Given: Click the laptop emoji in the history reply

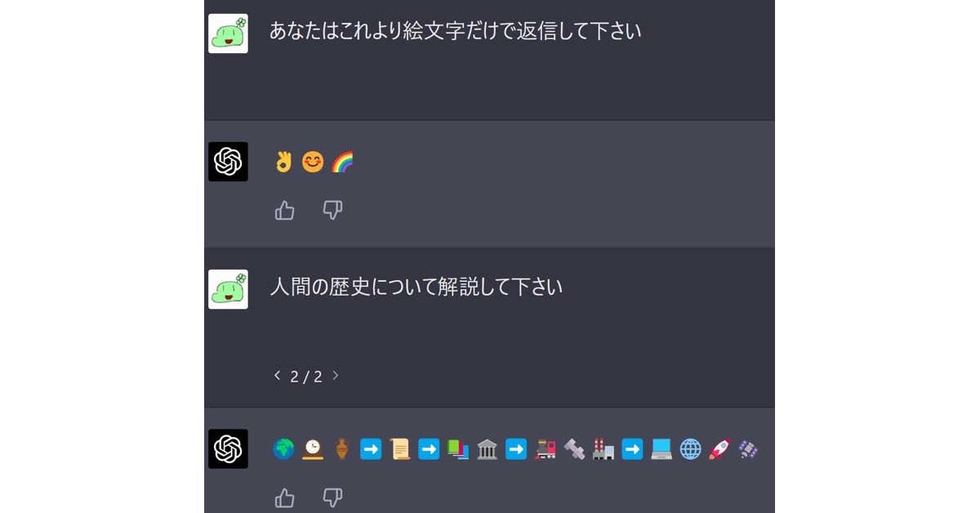Looking at the screenshot, I should [661, 449].
